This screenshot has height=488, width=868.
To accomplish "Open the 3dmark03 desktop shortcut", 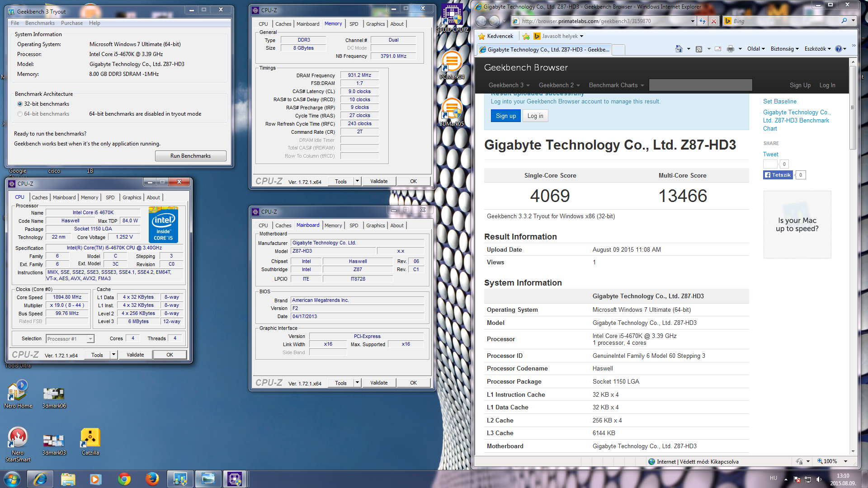I will pyautogui.click(x=54, y=445).
